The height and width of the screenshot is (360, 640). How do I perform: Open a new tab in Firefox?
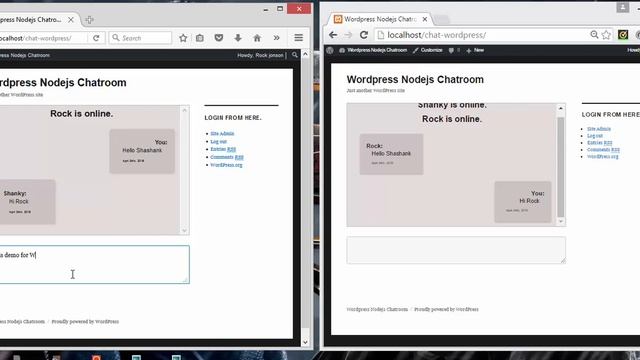click(89, 20)
